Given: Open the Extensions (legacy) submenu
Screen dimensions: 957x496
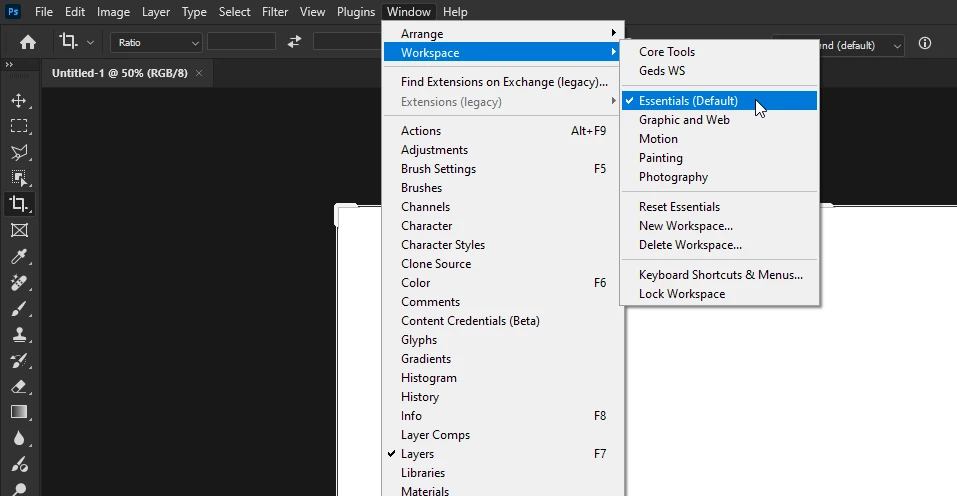Looking at the screenshot, I should 504,102.
